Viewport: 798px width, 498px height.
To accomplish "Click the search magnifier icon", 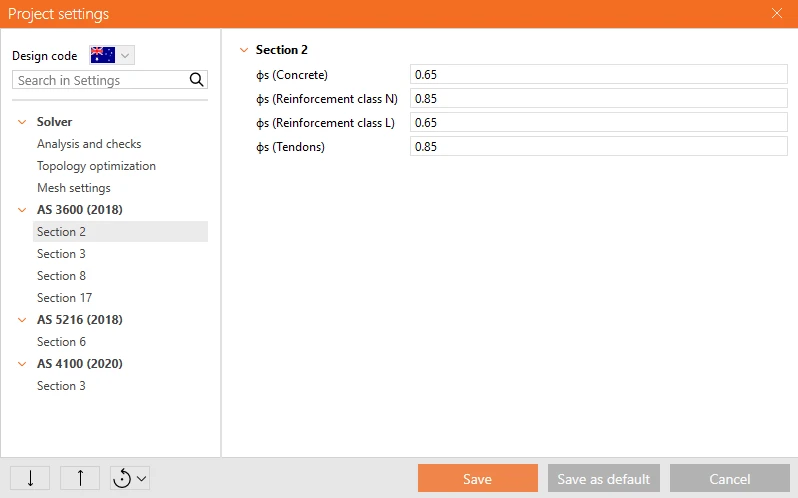I will (196, 80).
